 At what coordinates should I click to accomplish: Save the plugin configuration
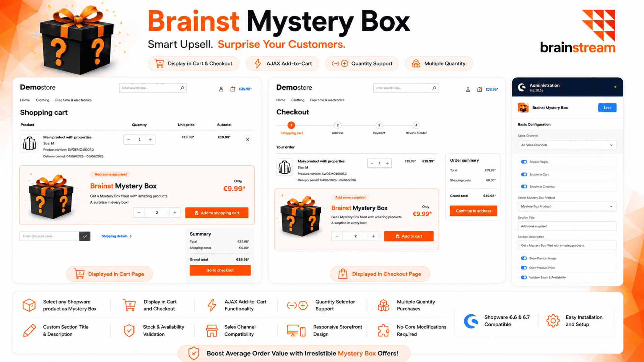click(x=607, y=108)
